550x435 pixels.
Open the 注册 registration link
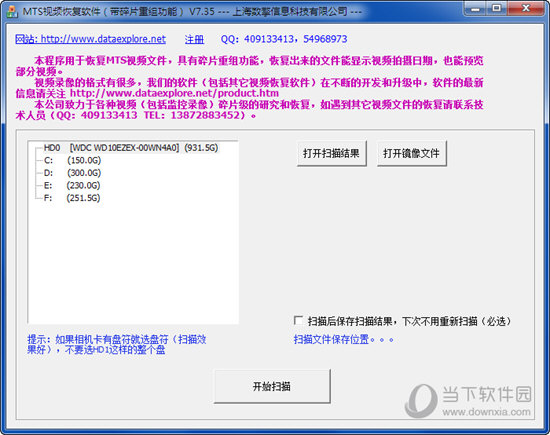tap(194, 39)
